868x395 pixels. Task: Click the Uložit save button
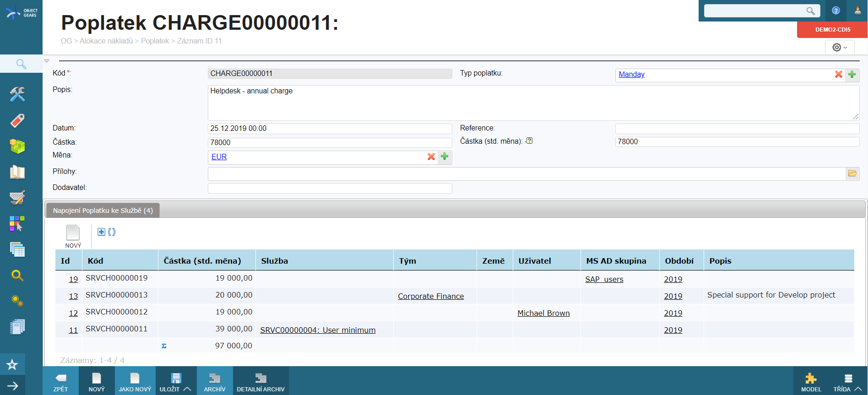[170, 382]
